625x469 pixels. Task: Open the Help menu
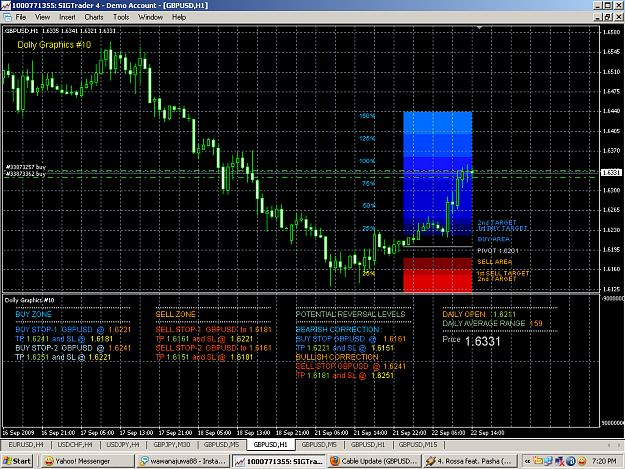pos(179,17)
